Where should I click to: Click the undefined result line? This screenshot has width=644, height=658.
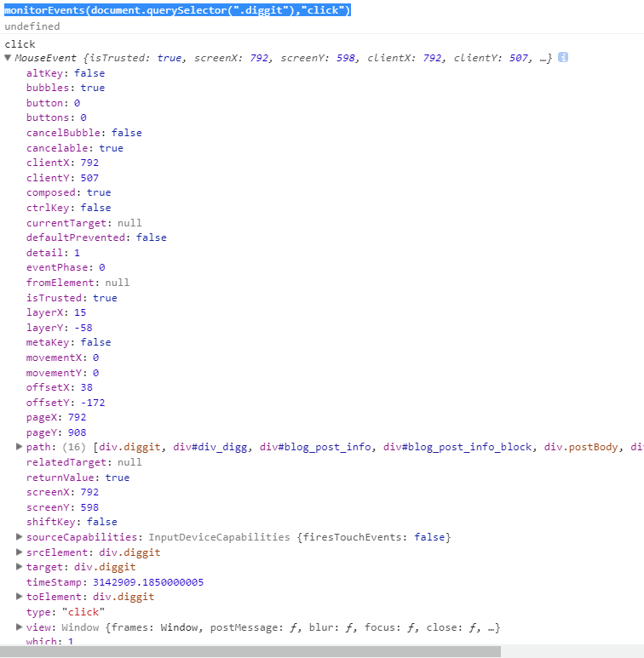click(x=32, y=26)
